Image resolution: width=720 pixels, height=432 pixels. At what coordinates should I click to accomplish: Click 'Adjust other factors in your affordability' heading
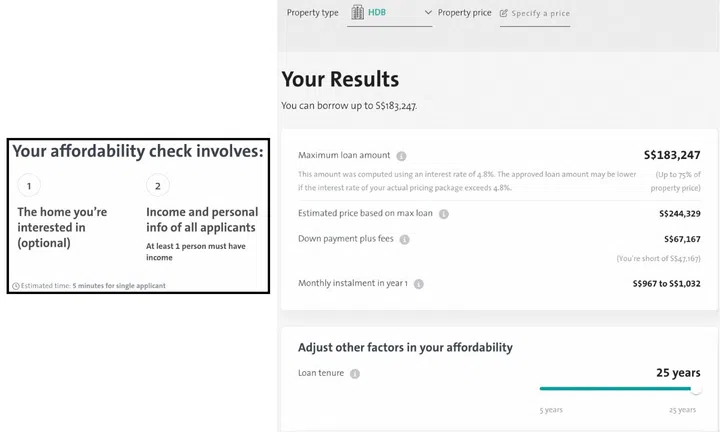(x=405, y=347)
